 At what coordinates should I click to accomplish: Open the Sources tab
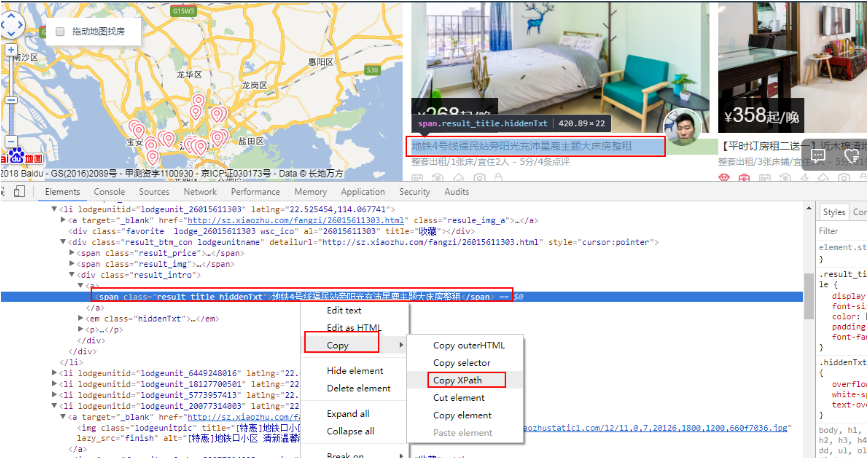click(154, 192)
